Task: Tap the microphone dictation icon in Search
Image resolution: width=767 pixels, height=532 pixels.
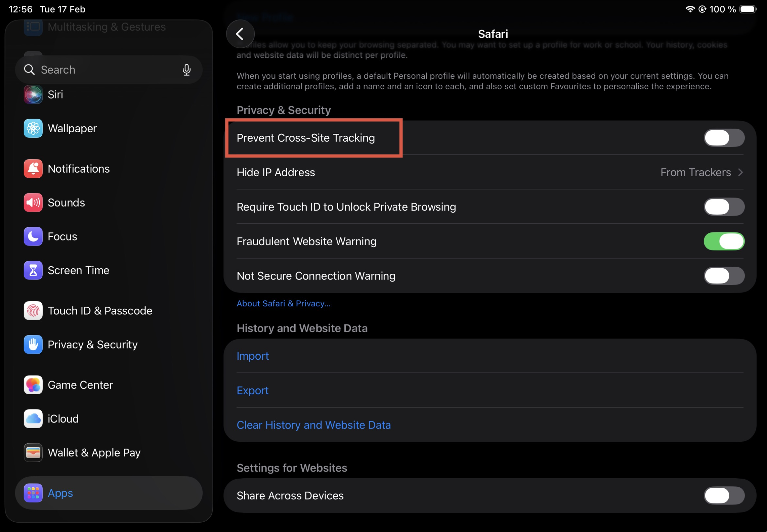Action: [x=186, y=70]
